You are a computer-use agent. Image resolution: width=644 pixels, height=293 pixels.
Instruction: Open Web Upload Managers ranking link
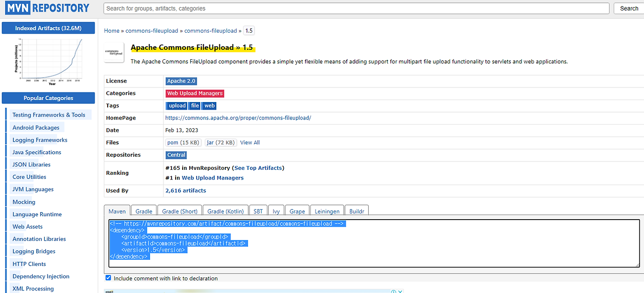[x=212, y=178]
